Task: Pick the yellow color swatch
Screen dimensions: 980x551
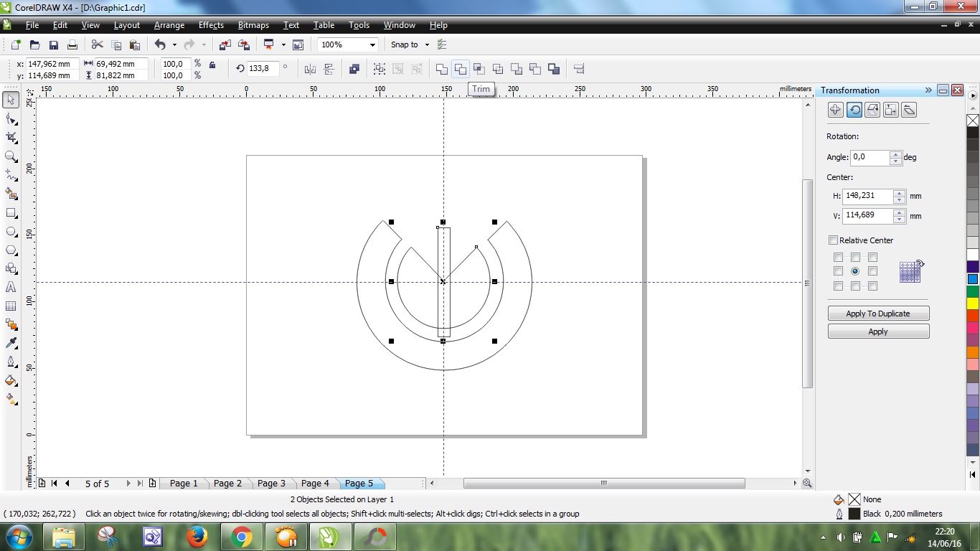Action: tap(973, 303)
